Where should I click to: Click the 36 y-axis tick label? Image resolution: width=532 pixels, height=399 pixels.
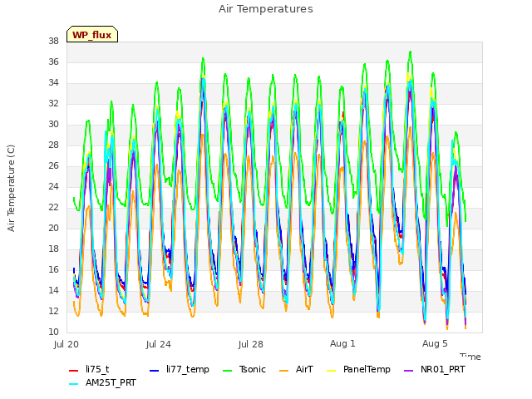pyautogui.click(x=53, y=62)
